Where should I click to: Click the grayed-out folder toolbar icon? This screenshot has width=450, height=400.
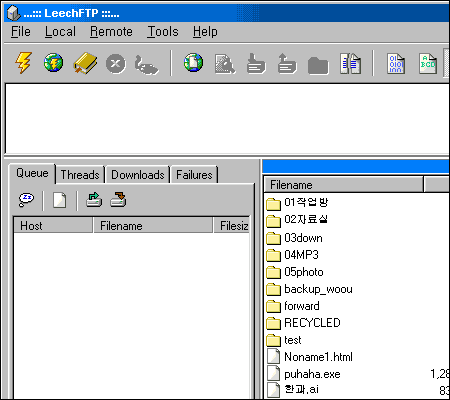[318, 65]
